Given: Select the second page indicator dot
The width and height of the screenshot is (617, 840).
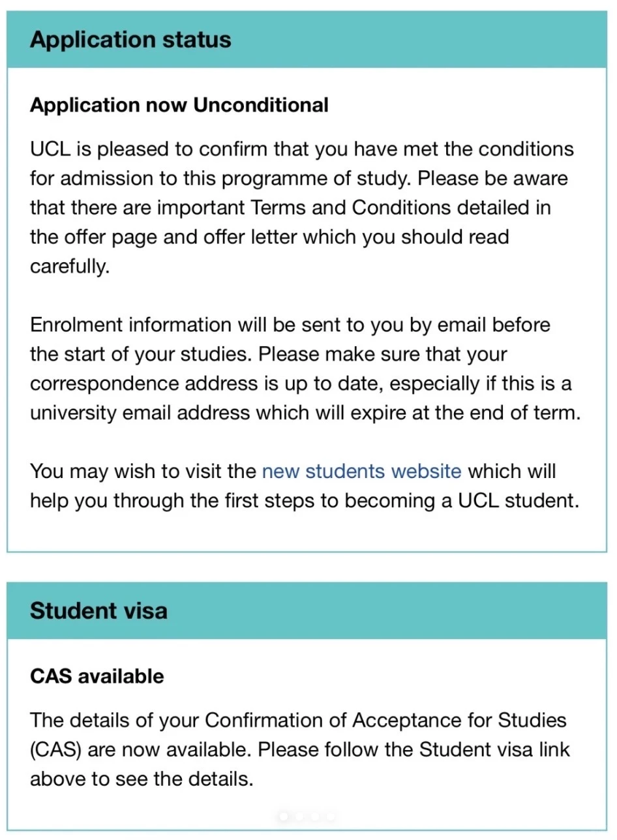Looking at the screenshot, I should pyautogui.click(x=299, y=817).
